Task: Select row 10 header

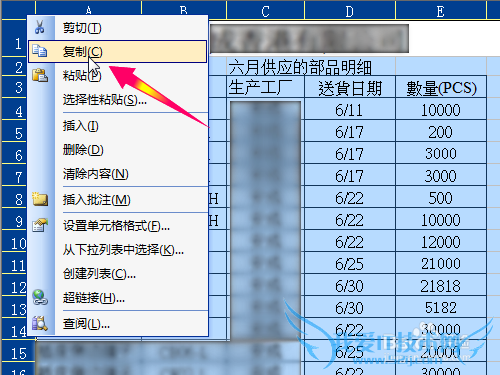Action: (x=14, y=241)
